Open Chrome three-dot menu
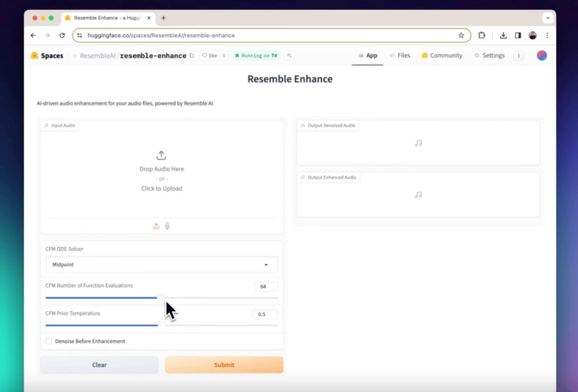This screenshot has height=392, width=578. coord(547,35)
